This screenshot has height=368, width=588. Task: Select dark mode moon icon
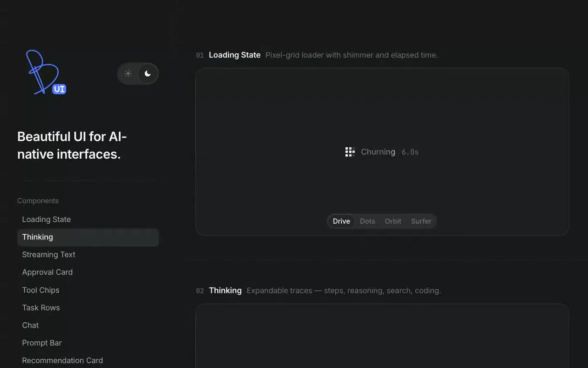147,74
